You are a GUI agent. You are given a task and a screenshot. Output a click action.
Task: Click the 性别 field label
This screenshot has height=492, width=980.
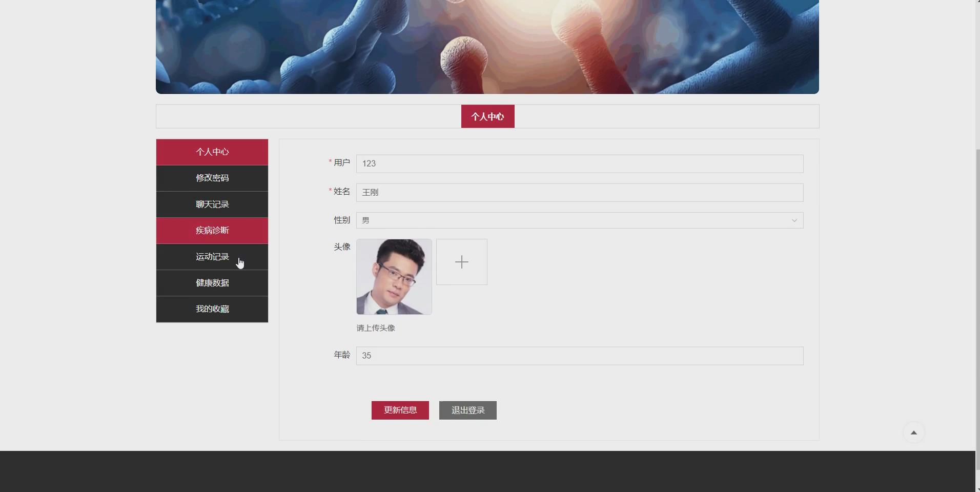(x=342, y=220)
